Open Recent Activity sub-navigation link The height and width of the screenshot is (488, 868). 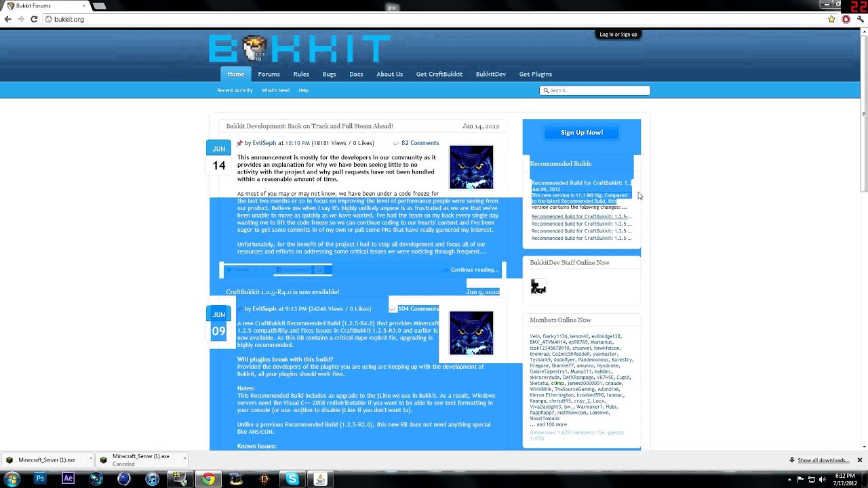[x=235, y=90]
